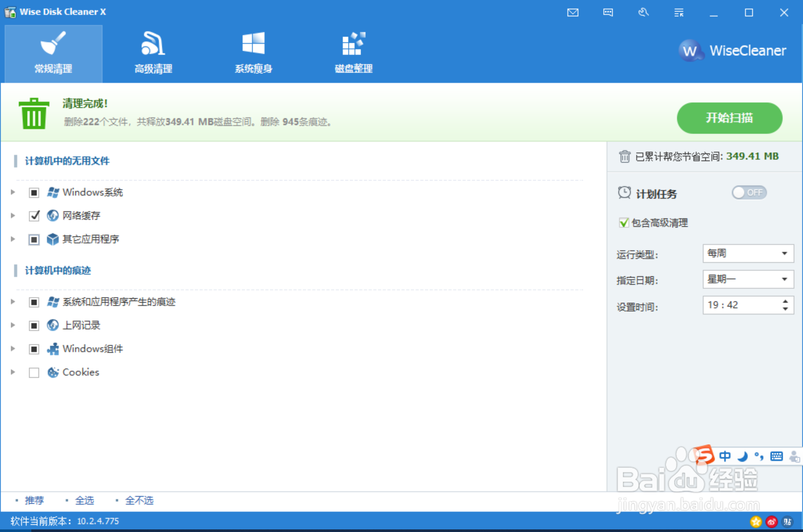The image size is (803, 532).
Task: Open the 运行类型 每周 dropdown
Action: 748,253
